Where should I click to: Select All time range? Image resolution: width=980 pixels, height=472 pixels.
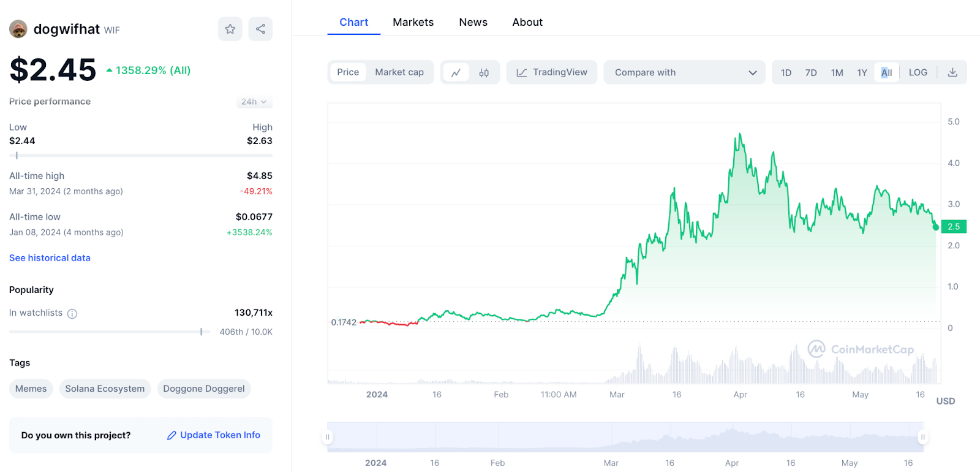click(x=886, y=72)
